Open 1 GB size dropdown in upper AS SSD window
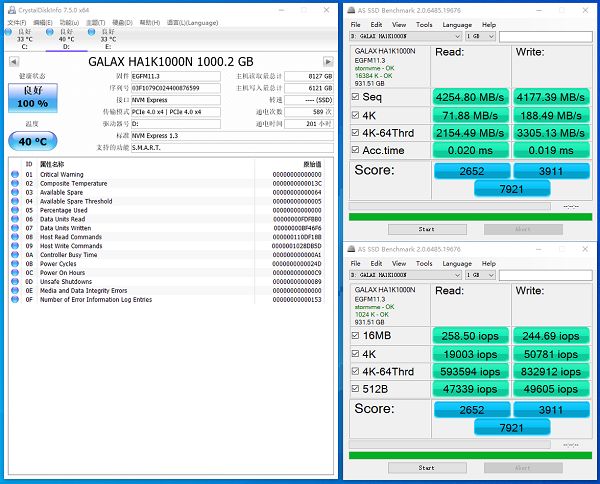This screenshot has width=600, height=484. (x=480, y=36)
